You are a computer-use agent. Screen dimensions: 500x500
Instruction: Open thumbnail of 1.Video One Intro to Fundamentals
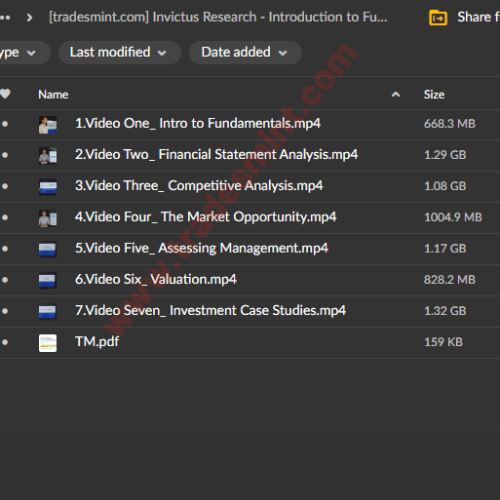click(x=48, y=125)
